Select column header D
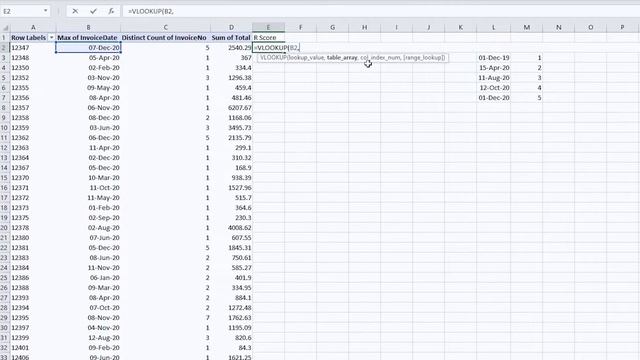Image resolution: width=640 pixels, height=360 pixels. (x=231, y=27)
